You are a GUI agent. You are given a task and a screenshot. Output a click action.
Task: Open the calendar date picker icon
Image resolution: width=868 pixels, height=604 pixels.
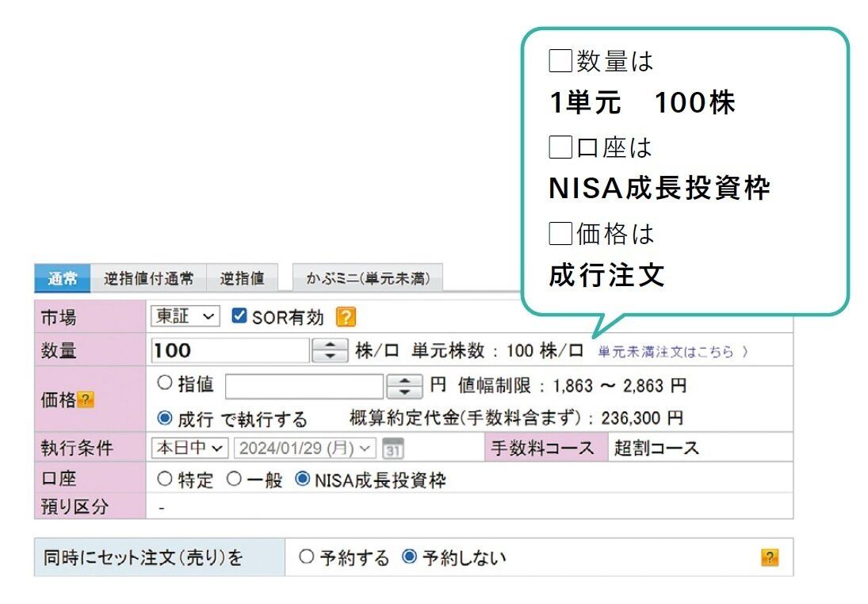[392, 448]
